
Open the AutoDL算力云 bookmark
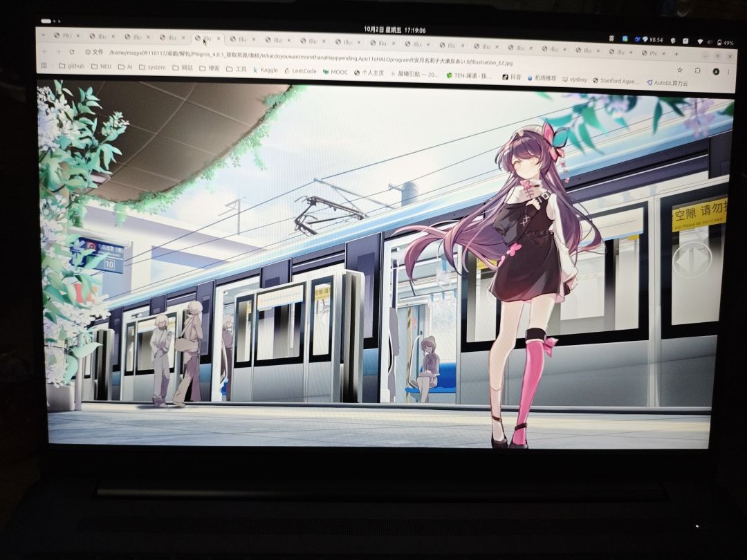coord(667,83)
